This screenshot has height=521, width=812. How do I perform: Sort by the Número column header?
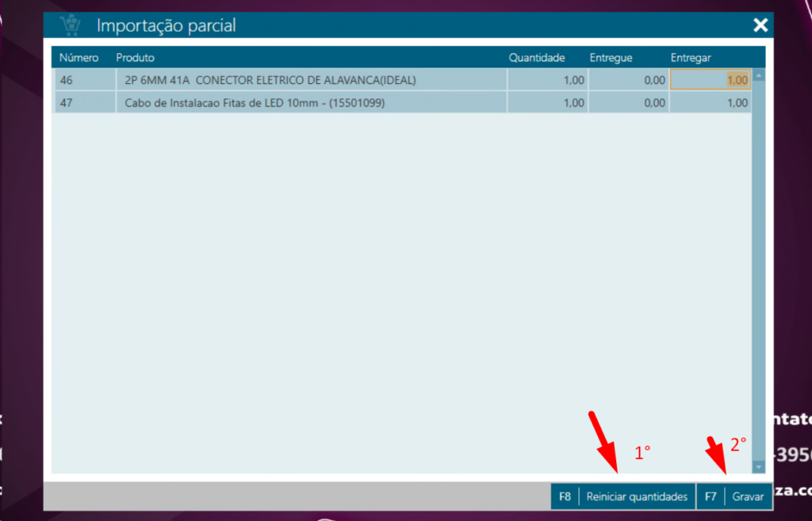[x=79, y=58]
